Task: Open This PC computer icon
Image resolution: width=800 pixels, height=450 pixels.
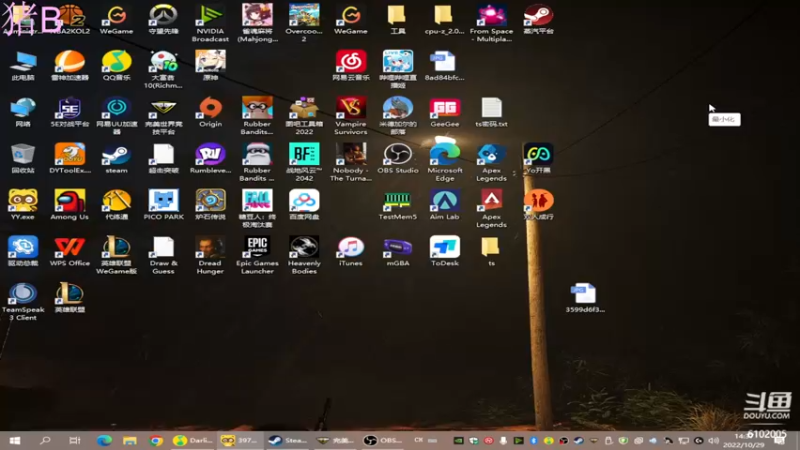Action: coord(23,66)
